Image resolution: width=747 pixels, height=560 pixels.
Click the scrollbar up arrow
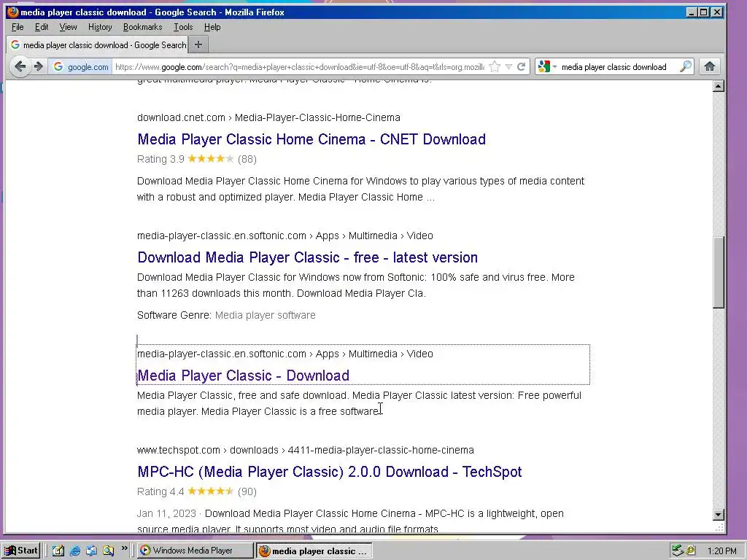click(x=719, y=86)
